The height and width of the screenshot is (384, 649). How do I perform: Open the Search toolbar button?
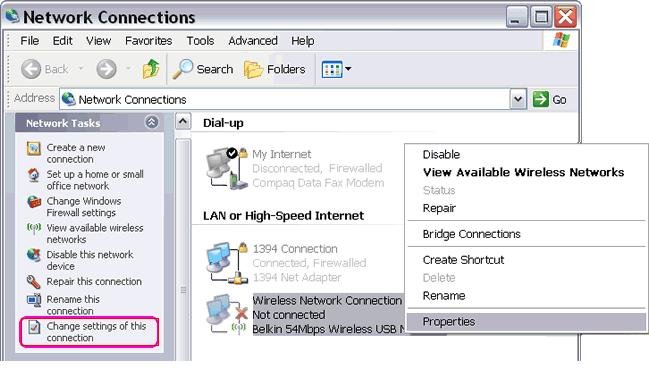click(x=203, y=69)
